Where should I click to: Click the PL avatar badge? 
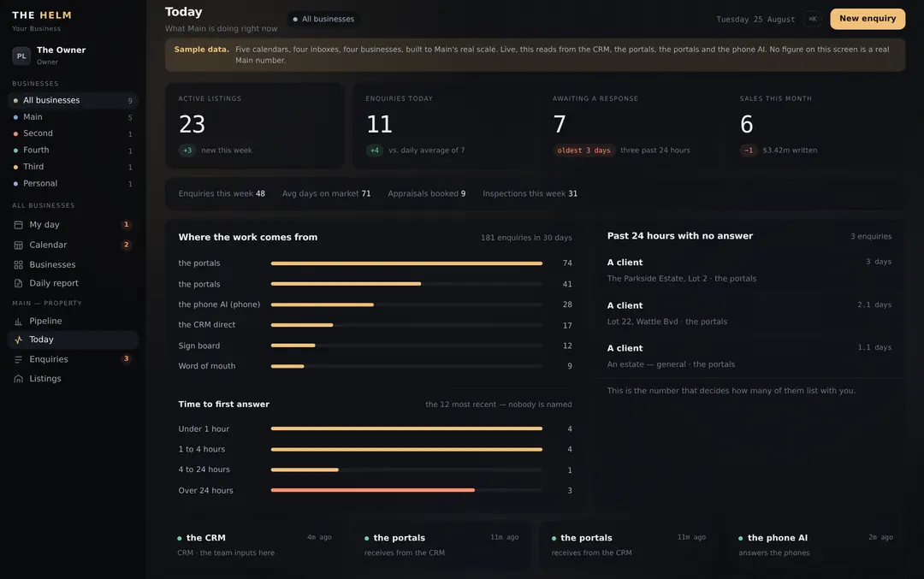21,56
